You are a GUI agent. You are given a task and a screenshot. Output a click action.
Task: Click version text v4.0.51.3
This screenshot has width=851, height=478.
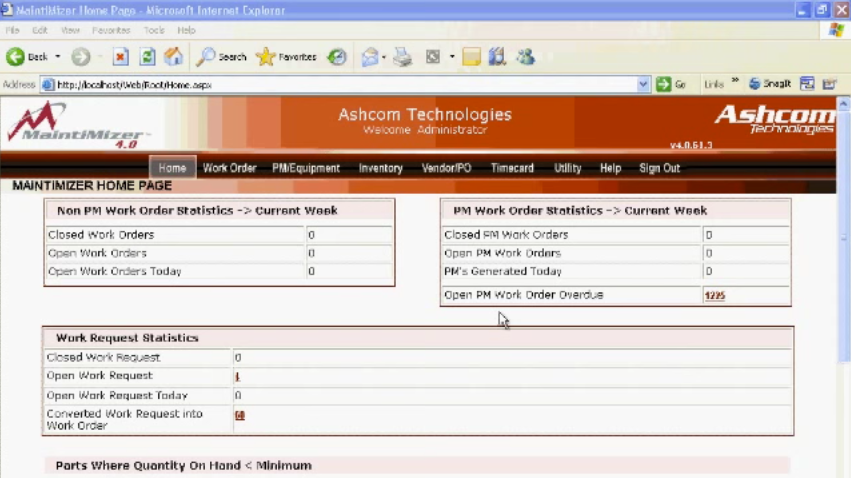pos(691,145)
